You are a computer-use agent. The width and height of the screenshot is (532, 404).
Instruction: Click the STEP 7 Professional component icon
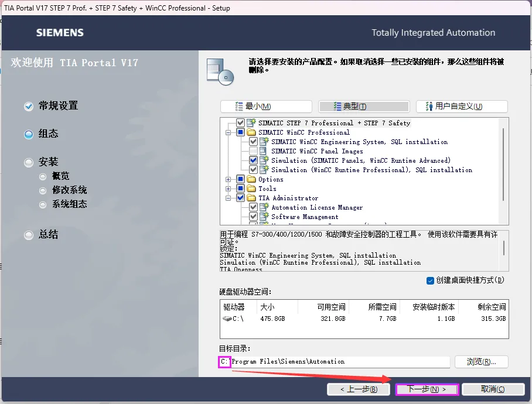[251, 123]
